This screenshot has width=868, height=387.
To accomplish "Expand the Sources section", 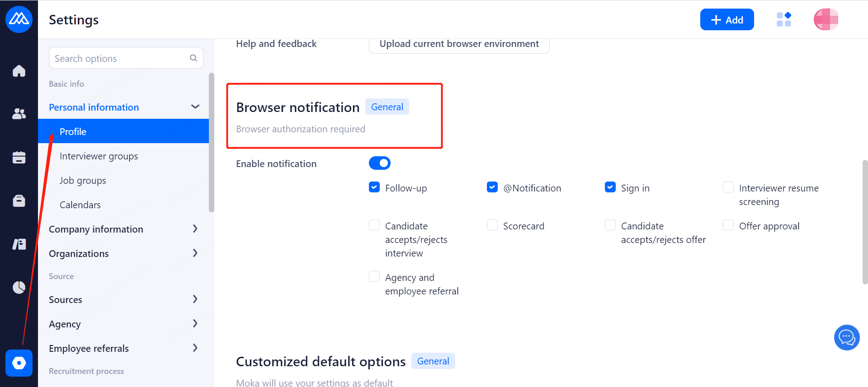I will tap(195, 299).
